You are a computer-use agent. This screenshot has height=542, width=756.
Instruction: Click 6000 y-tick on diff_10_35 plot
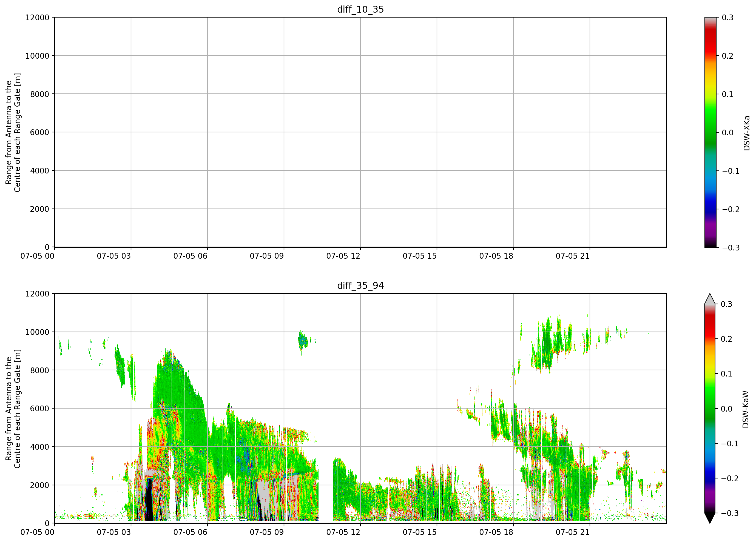(x=40, y=132)
